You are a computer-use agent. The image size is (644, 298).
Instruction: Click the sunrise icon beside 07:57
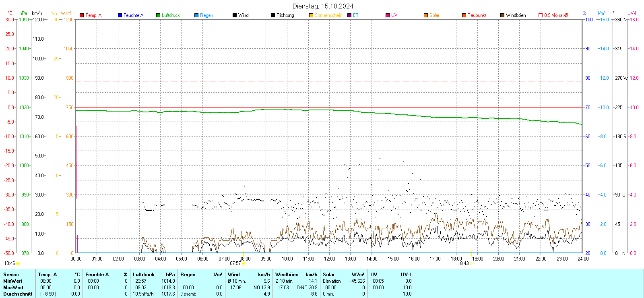pyautogui.click(x=244, y=263)
